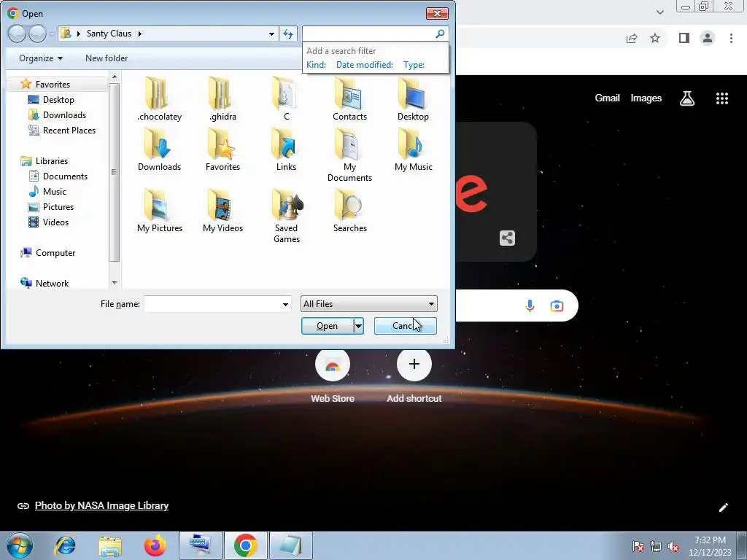Click the dialog Back navigation arrow
The image size is (747, 560).
pyautogui.click(x=17, y=34)
